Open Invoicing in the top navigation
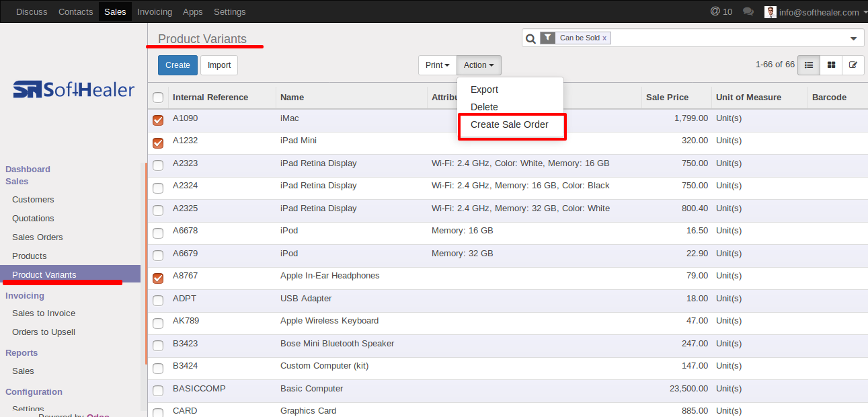The width and height of the screenshot is (868, 417). [155, 11]
